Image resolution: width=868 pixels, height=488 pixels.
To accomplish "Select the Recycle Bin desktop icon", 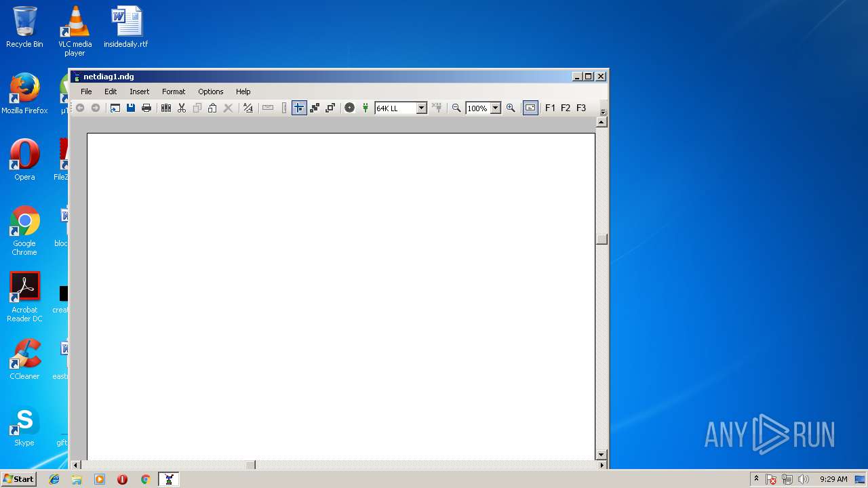I will (x=24, y=27).
